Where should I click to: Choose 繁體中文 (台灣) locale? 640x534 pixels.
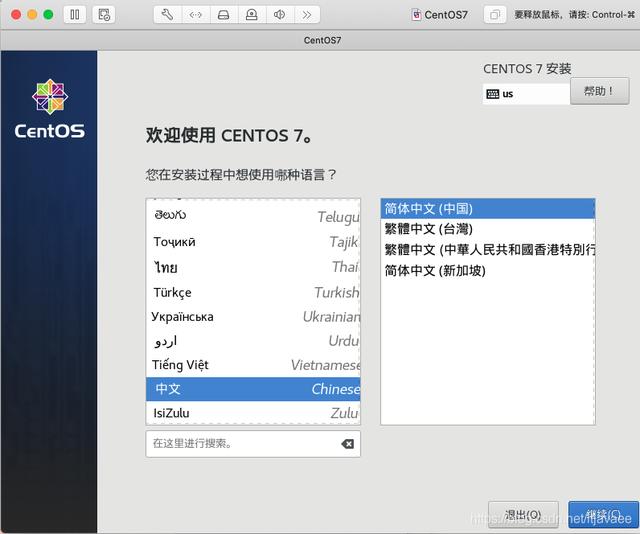tap(488, 229)
